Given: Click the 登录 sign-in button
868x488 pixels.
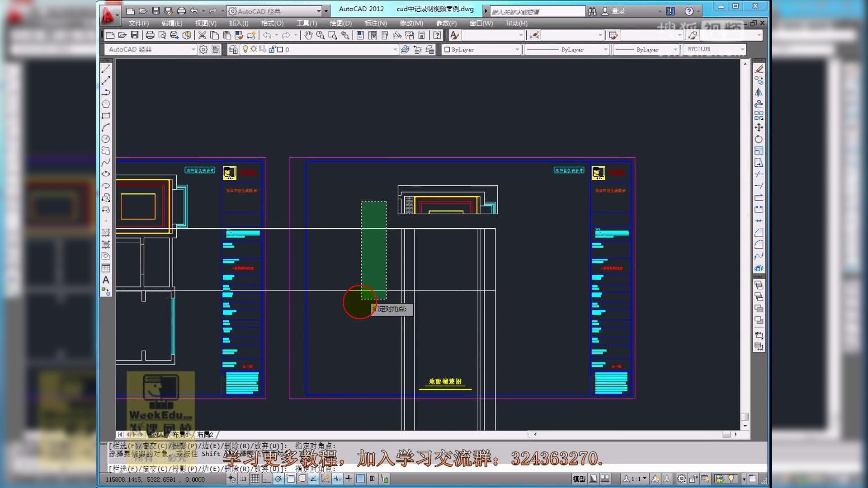Looking at the screenshot, I should (x=613, y=11).
